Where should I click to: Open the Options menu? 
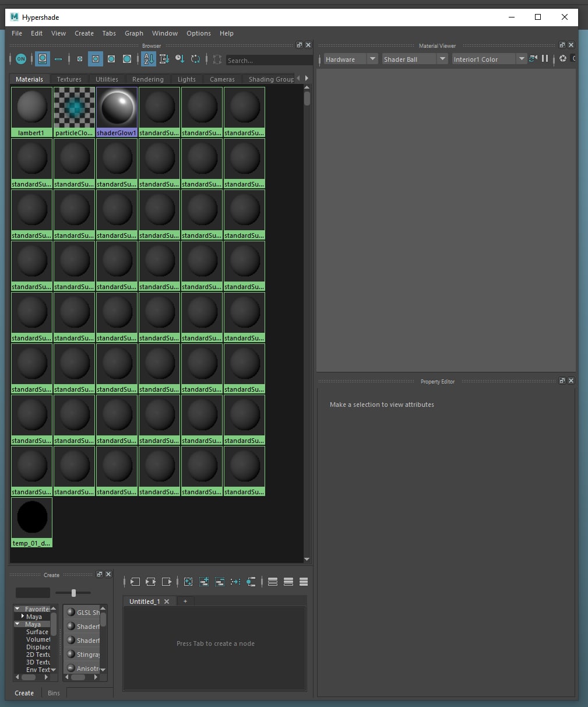coord(199,33)
